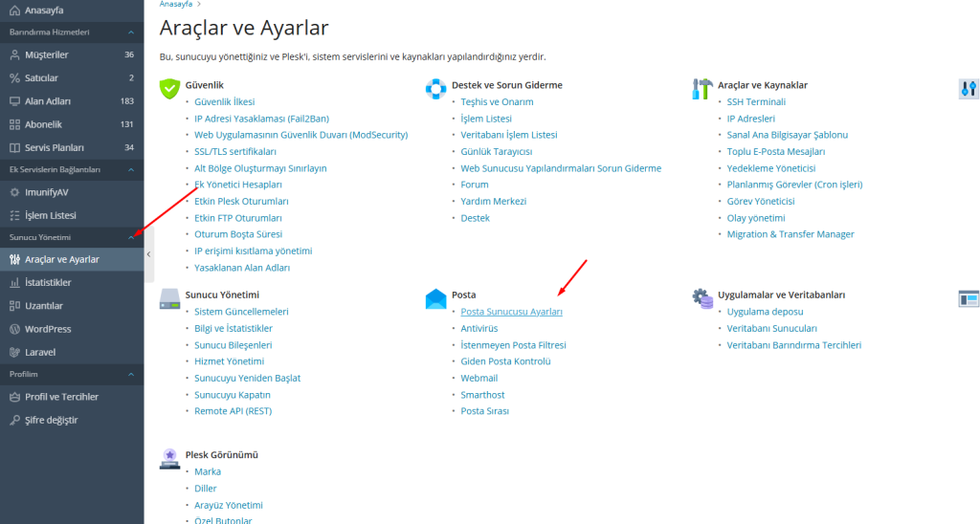Open Arayüz Yönetimi link
Viewport: 980px width, 524px height.
pos(228,505)
